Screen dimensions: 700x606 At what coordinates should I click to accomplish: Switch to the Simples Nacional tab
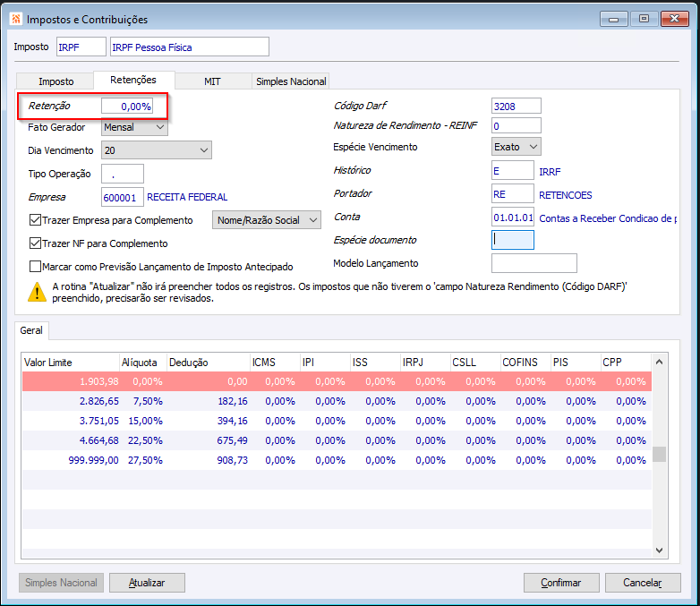point(291,81)
